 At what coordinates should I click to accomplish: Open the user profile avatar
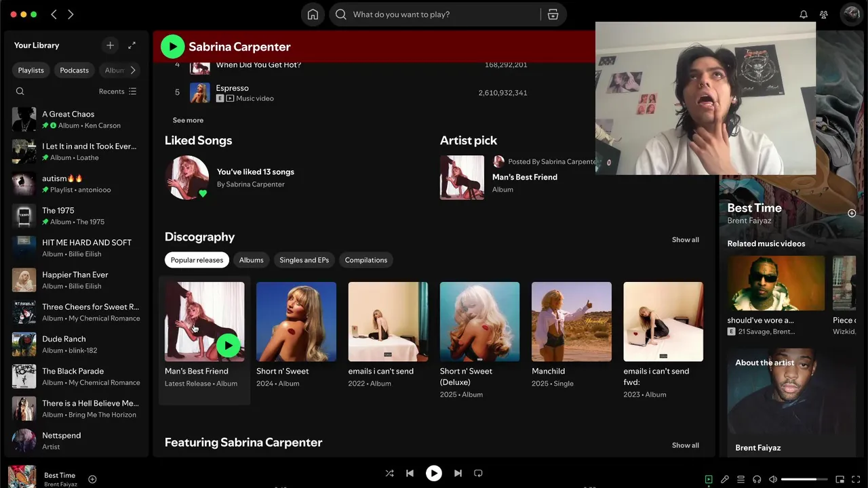[851, 14]
